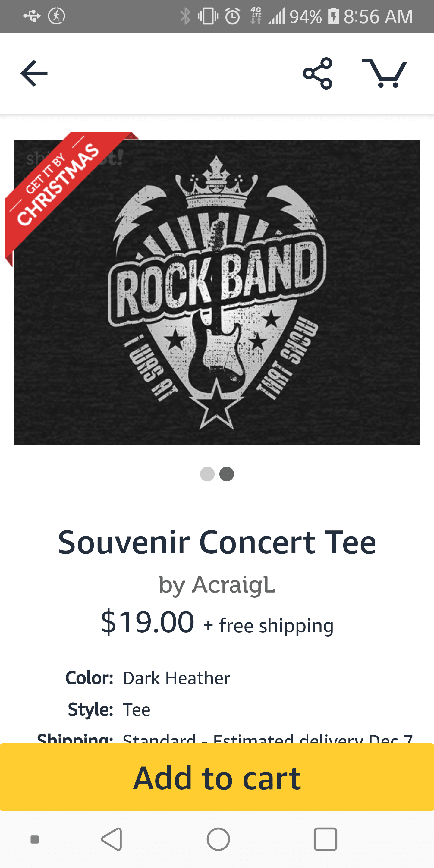Open designer AcraigL's profile link
434x868 pixels.
coord(217,585)
